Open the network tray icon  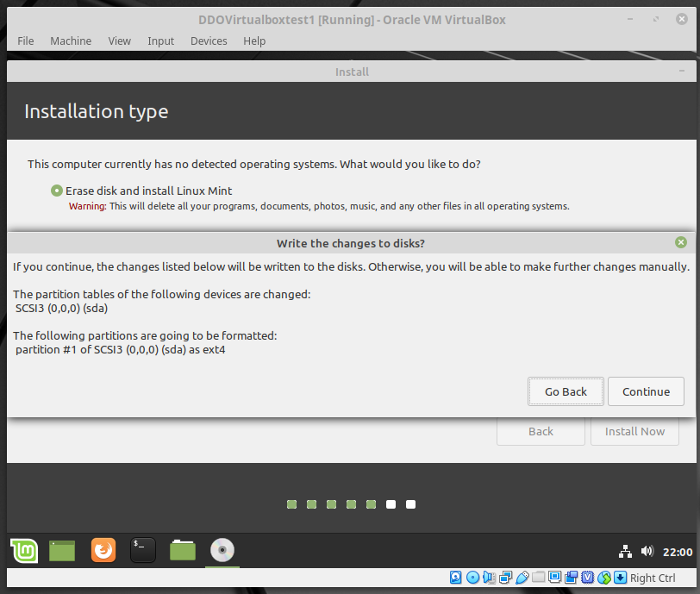(625, 552)
